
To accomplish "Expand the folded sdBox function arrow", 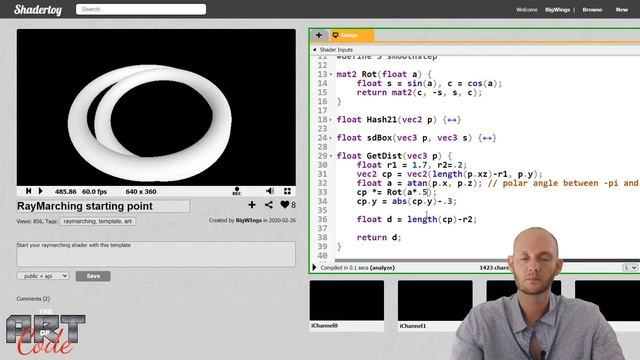I will coord(331,138).
